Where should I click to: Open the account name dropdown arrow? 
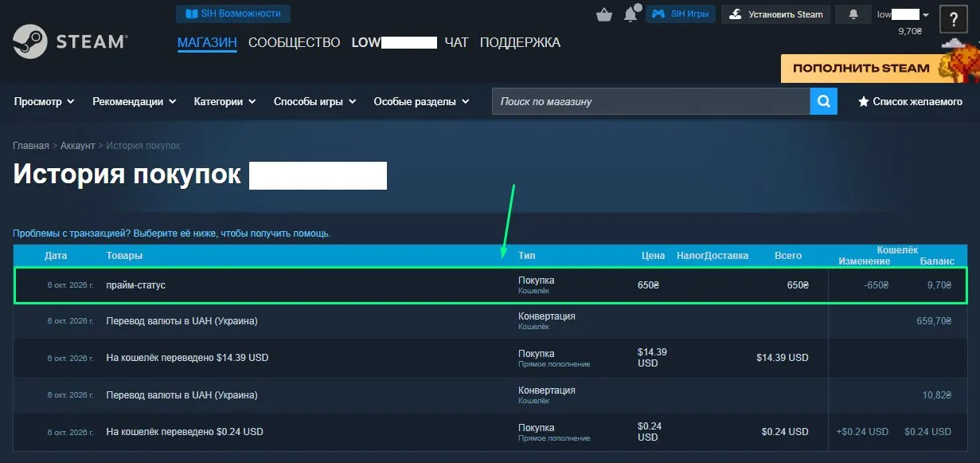[926, 14]
